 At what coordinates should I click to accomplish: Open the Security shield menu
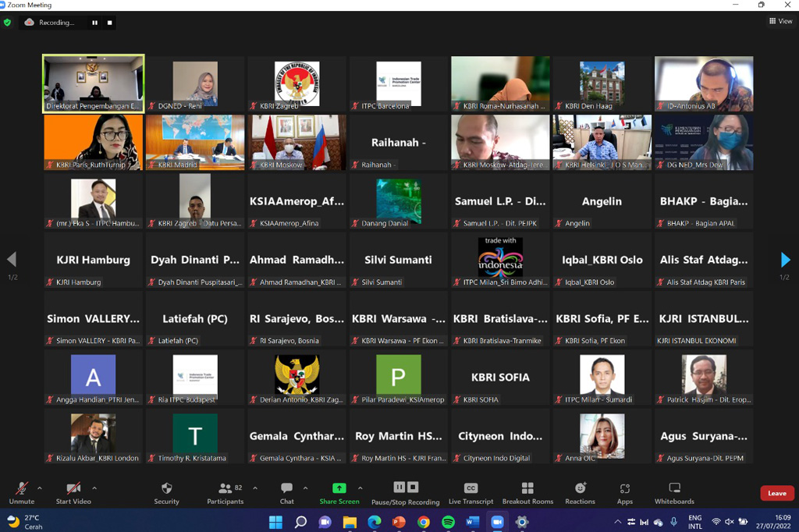(x=166, y=492)
